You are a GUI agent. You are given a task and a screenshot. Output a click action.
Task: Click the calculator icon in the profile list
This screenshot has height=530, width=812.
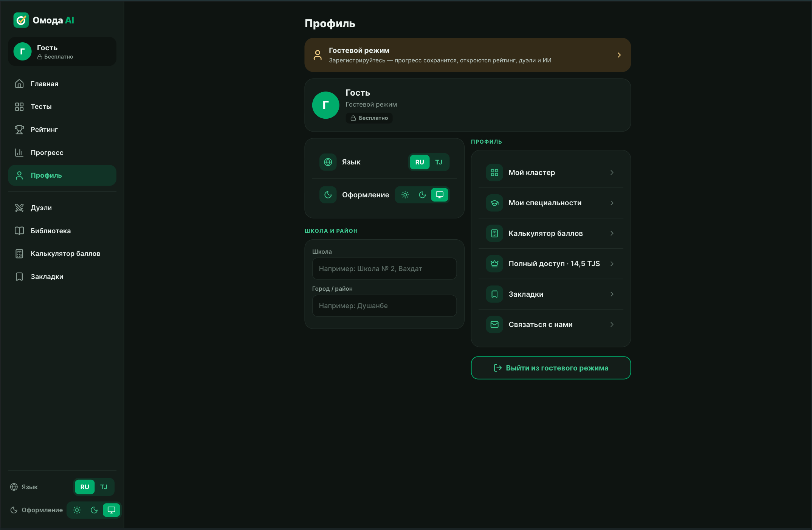(494, 233)
